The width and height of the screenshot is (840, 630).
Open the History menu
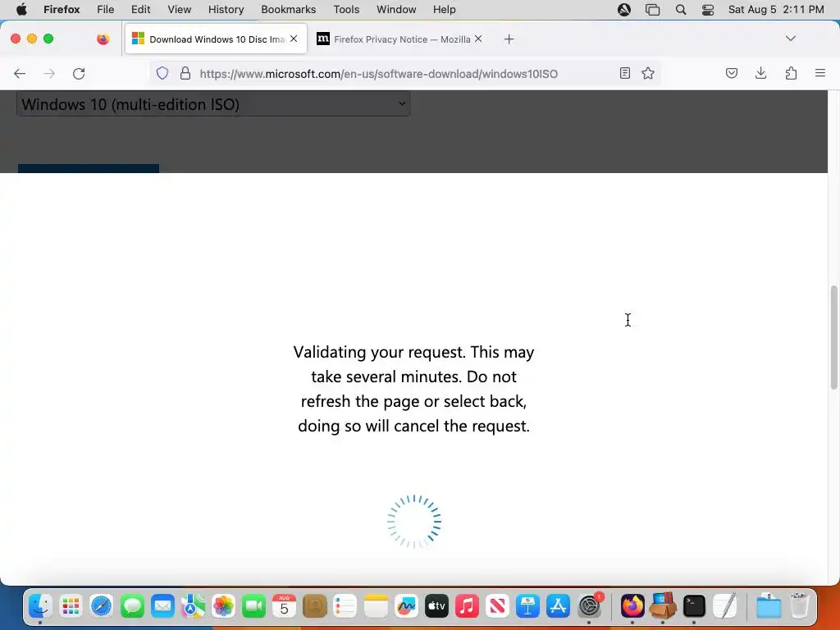[226, 10]
